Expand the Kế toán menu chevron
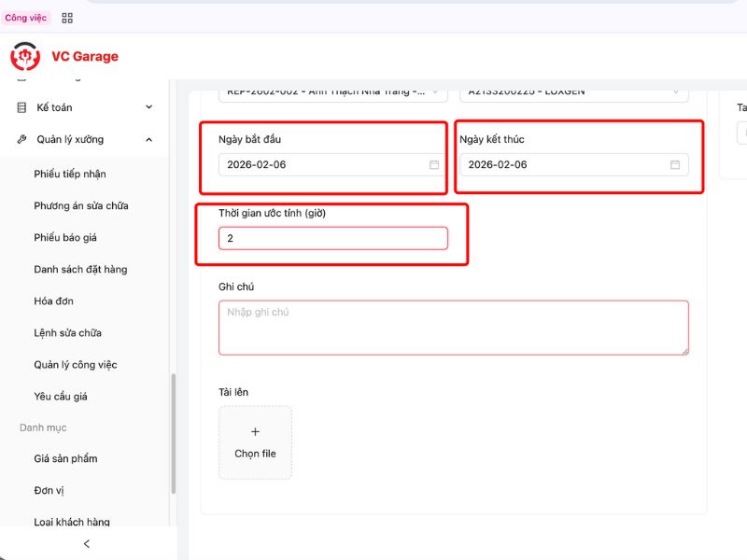This screenshot has width=747, height=560. (149, 107)
